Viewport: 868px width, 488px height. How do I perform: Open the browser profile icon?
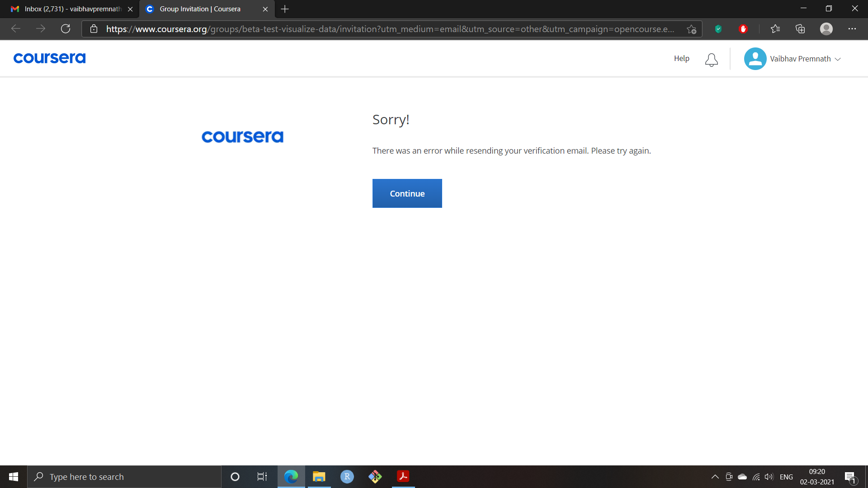(x=826, y=29)
